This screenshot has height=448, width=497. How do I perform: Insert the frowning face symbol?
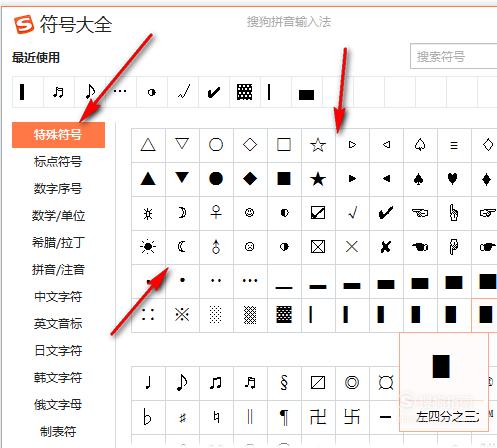click(x=250, y=247)
